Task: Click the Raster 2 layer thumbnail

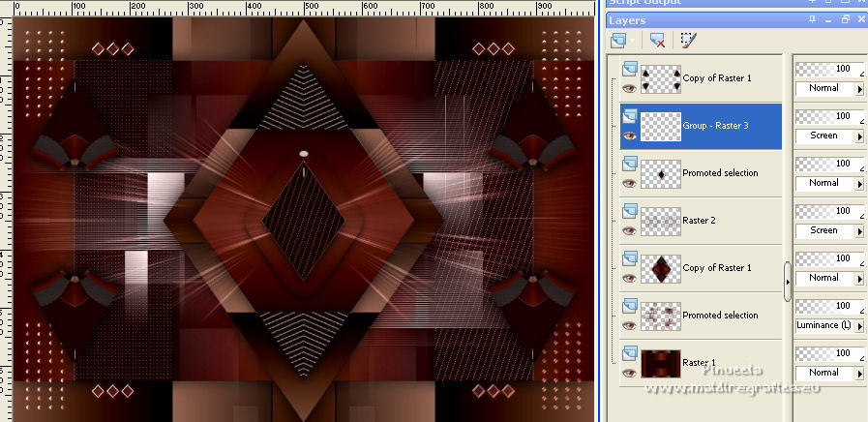Action: click(660, 221)
